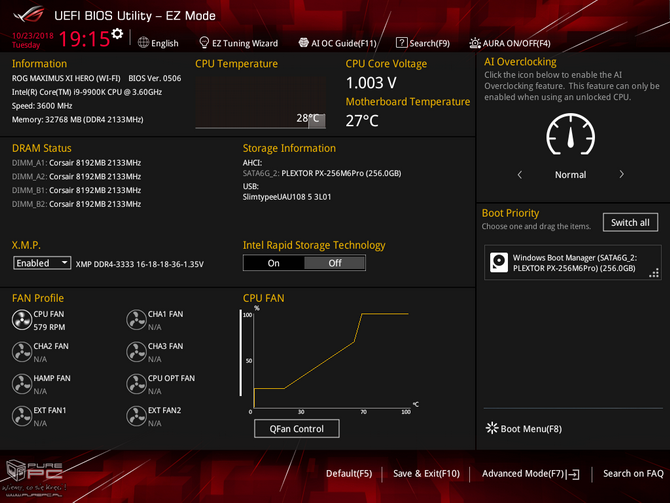
Task: Click the Switch all button
Action: (630, 222)
